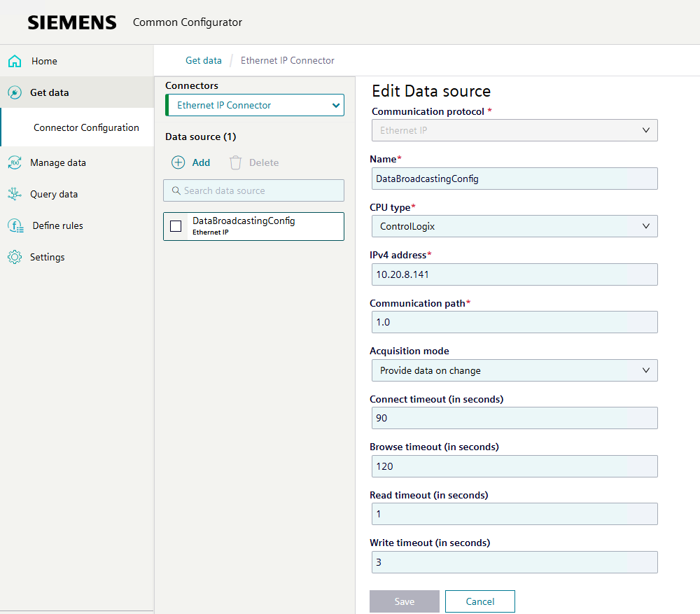Click the Get data breadcrumb link
Screen dimensions: 700x614
click(203, 60)
